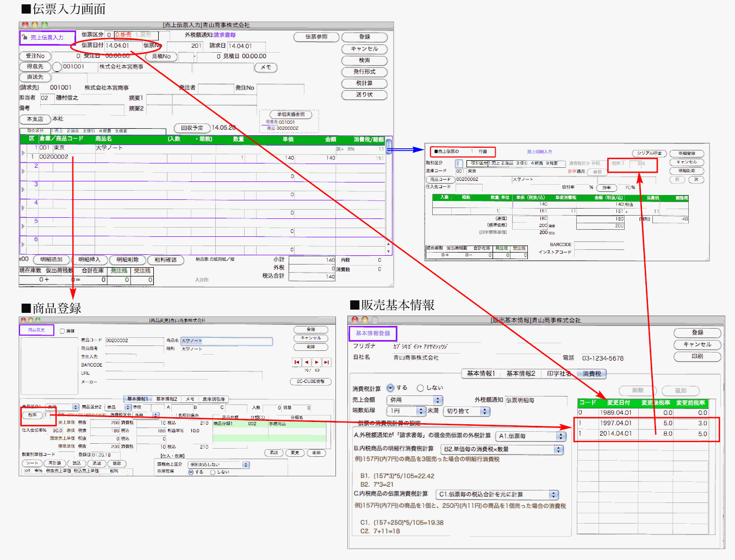The image size is (735, 560).
Task: Click 電話 field 03-1234-5678
Action: coord(603,358)
